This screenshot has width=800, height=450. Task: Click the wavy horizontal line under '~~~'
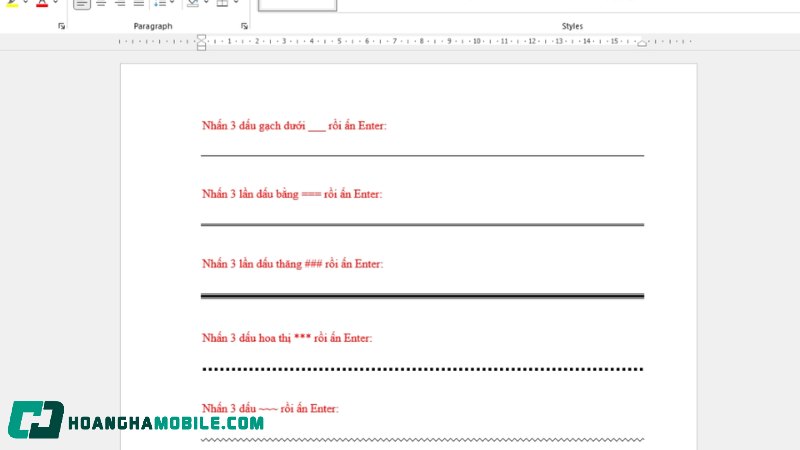[x=422, y=439]
